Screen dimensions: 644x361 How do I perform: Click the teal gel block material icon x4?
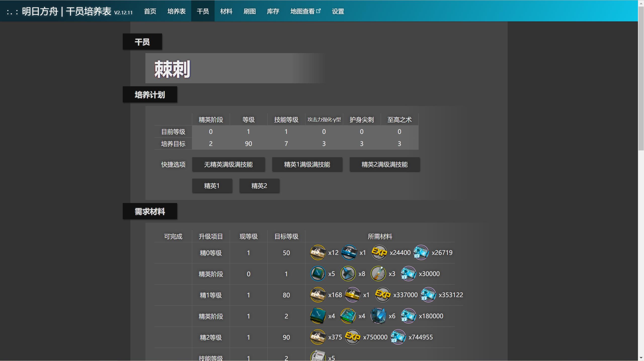point(348,316)
